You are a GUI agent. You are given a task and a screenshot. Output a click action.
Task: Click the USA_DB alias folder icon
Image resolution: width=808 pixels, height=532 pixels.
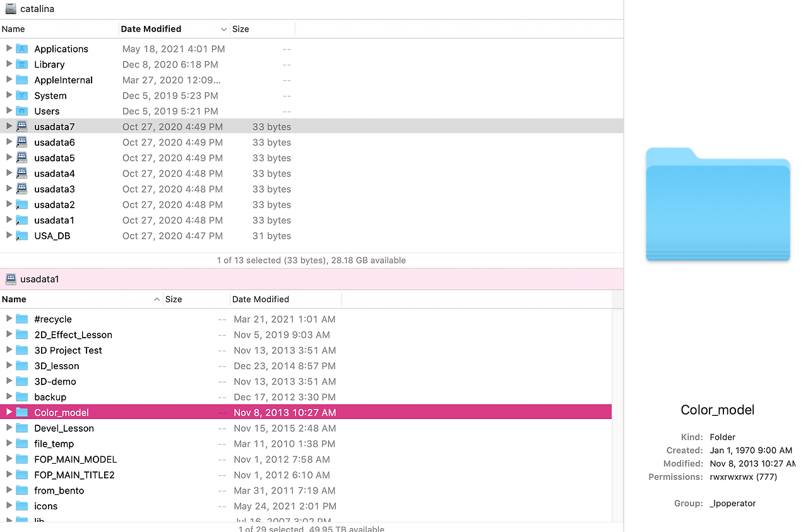click(x=22, y=235)
